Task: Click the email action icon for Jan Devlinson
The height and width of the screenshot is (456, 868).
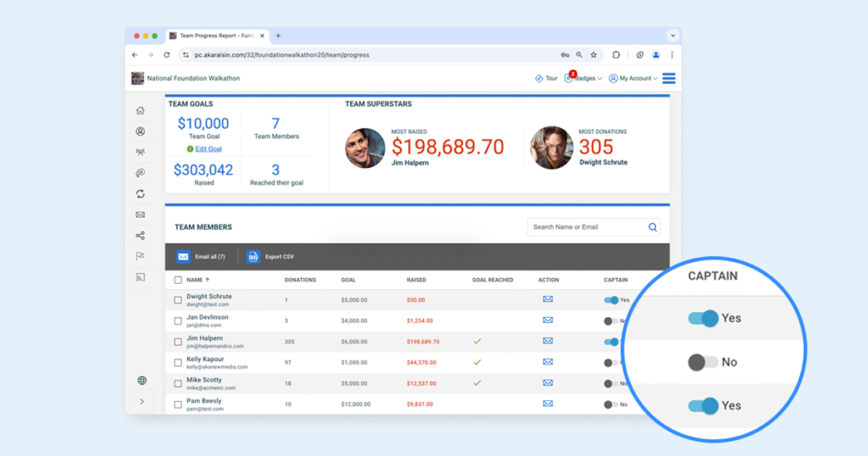Action: (x=548, y=320)
